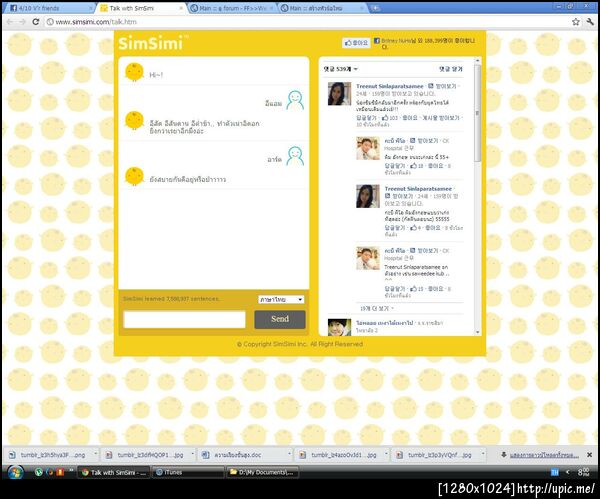This screenshot has width=600, height=499.
Task: Open first Treenut Sinlaparatsamee profile link
Action: click(x=390, y=86)
